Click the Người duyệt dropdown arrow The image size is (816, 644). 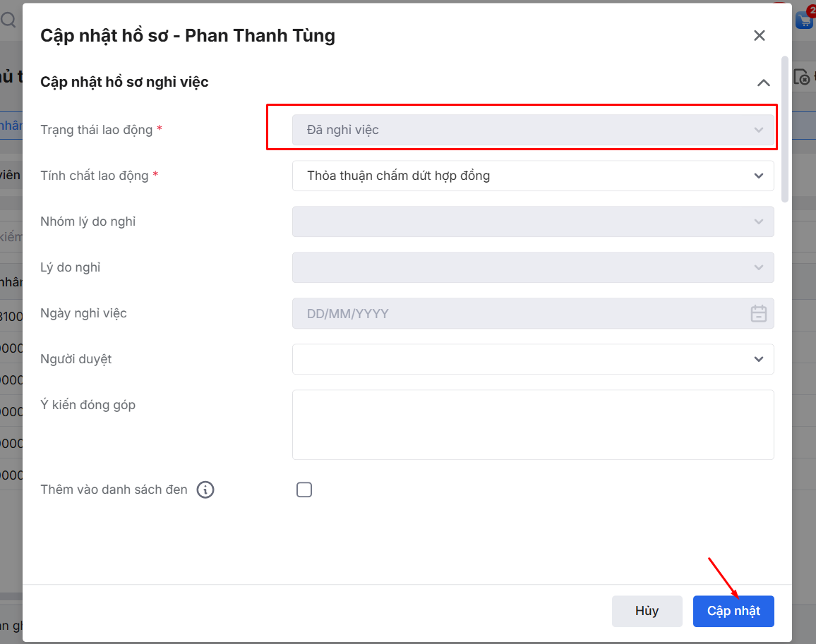(759, 359)
